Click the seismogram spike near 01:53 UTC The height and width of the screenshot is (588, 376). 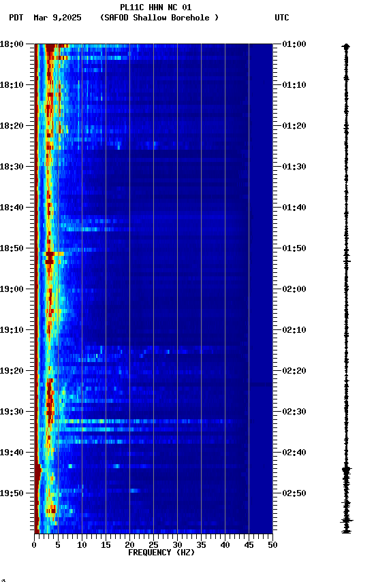[346, 261]
